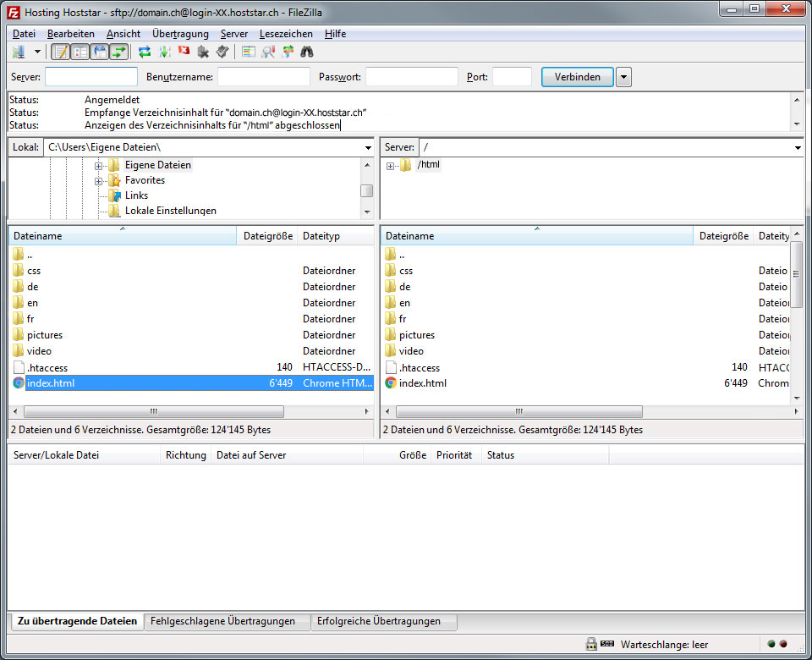Open the Ansicht menu
812x660 pixels.
point(123,34)
